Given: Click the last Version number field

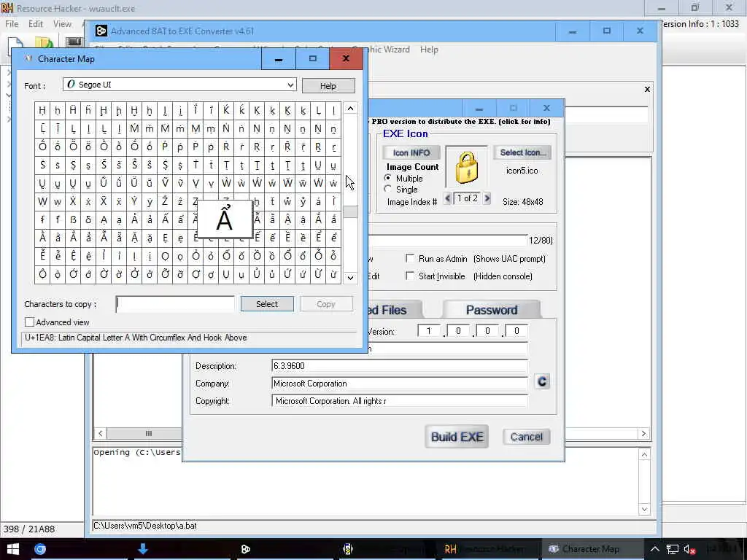Looking at the screenshot, I should (x=516, y=330).
